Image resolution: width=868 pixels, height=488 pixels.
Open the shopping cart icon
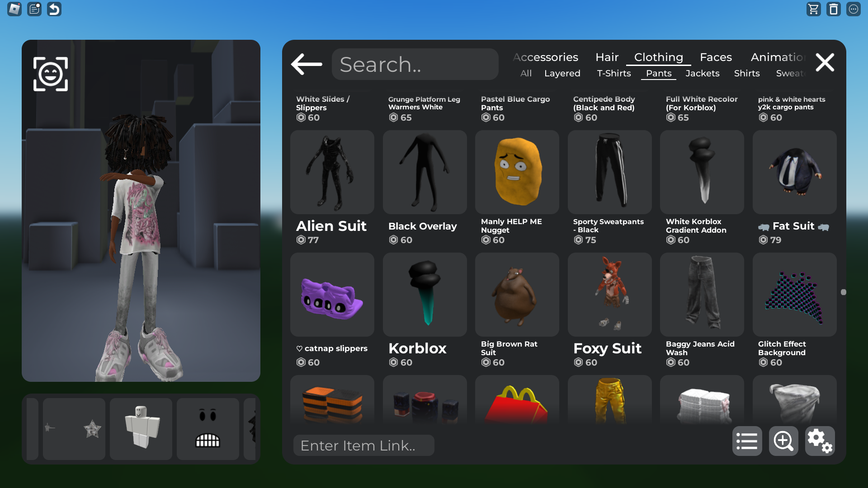[x=813, y=9]
